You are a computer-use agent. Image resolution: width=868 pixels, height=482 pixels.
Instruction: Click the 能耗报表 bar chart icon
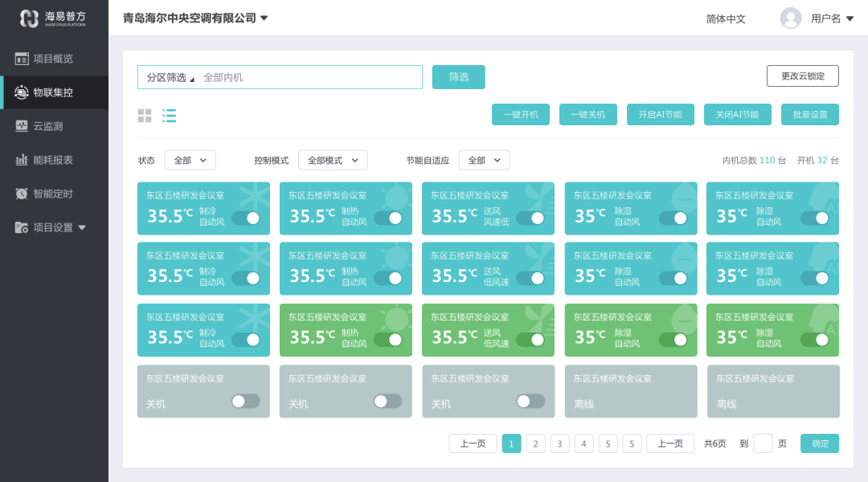[x=22, y=160]
